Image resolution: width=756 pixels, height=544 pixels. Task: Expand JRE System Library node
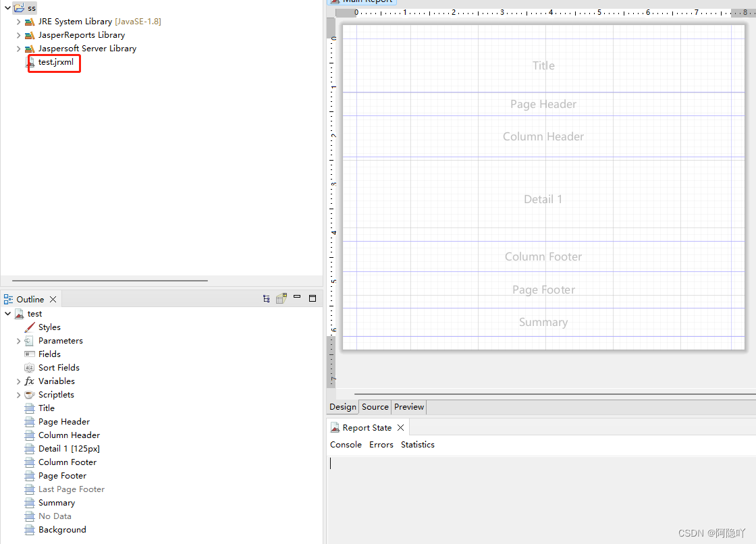(18, 22)
